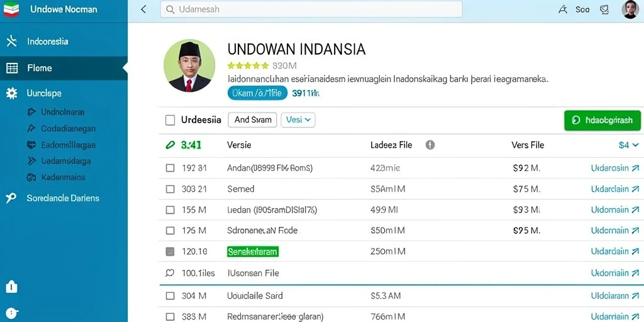Image resolution: width=644 pixels, height=322 pixels.
Task: Click the search magnifier icon
Action: [x=170, y=9]
